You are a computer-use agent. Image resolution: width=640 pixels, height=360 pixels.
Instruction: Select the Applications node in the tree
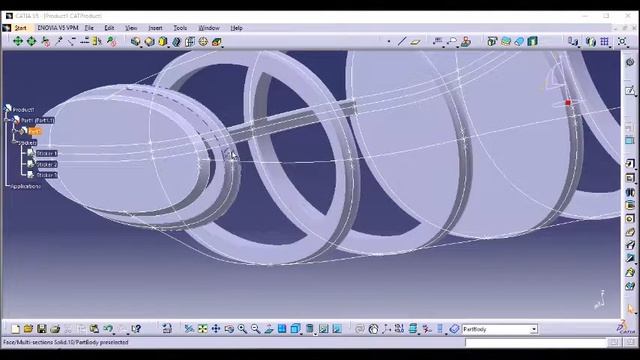[x=25, y=187]
